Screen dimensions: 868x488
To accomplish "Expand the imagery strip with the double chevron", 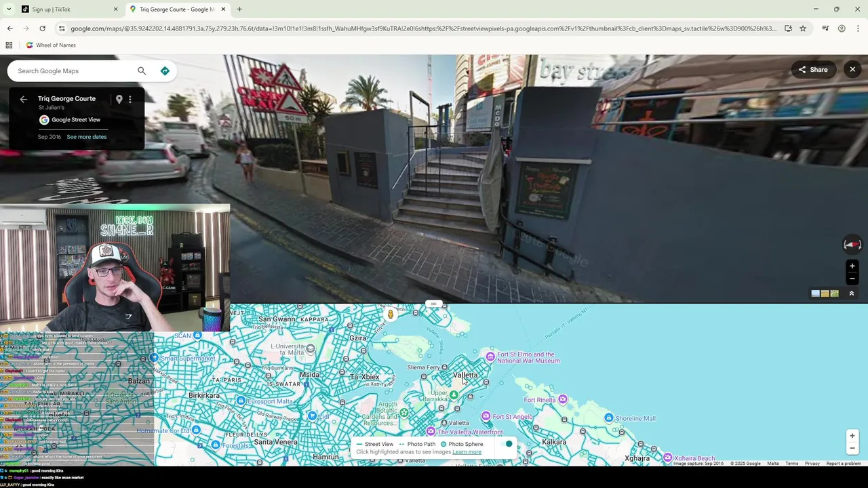I will [x=852, y=293].
